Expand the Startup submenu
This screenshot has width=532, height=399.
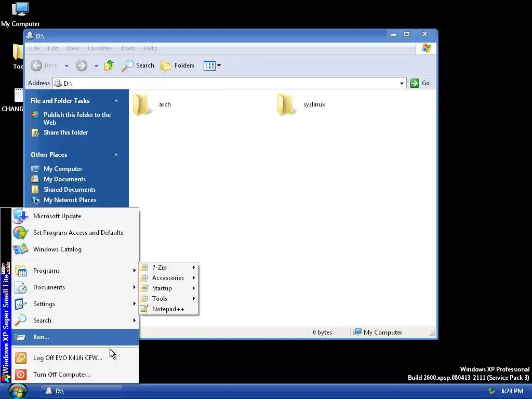coord(168,288)
